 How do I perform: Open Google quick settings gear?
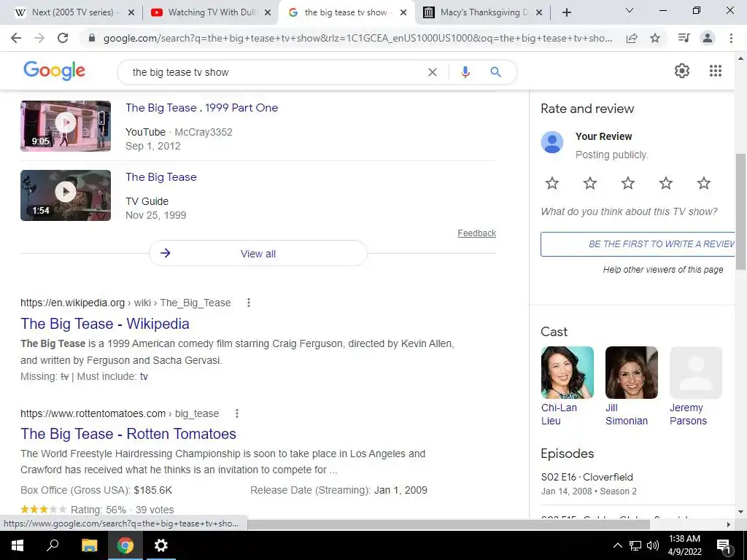(682, 71)
